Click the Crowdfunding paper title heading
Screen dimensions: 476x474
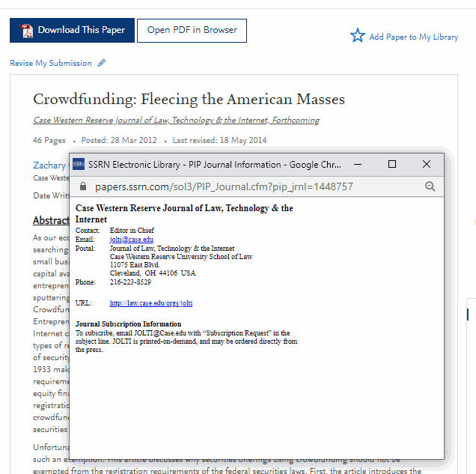click(189, 100)
